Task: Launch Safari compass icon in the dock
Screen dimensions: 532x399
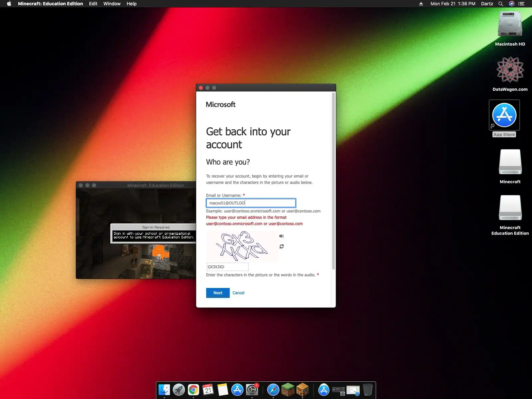Action: coord(273,390)
